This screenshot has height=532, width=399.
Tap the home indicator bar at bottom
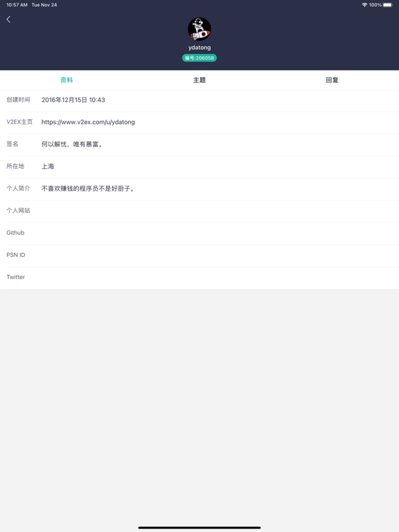(199, 528)
